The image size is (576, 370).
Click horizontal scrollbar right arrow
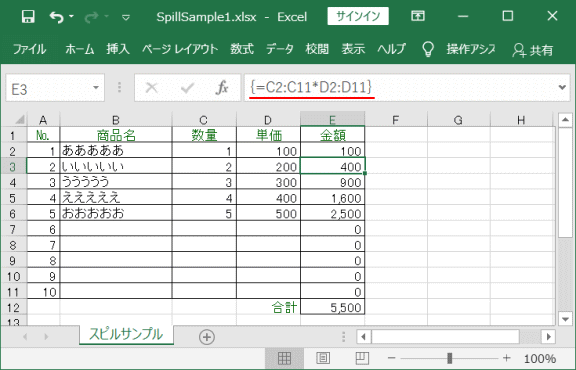point(549,337)
